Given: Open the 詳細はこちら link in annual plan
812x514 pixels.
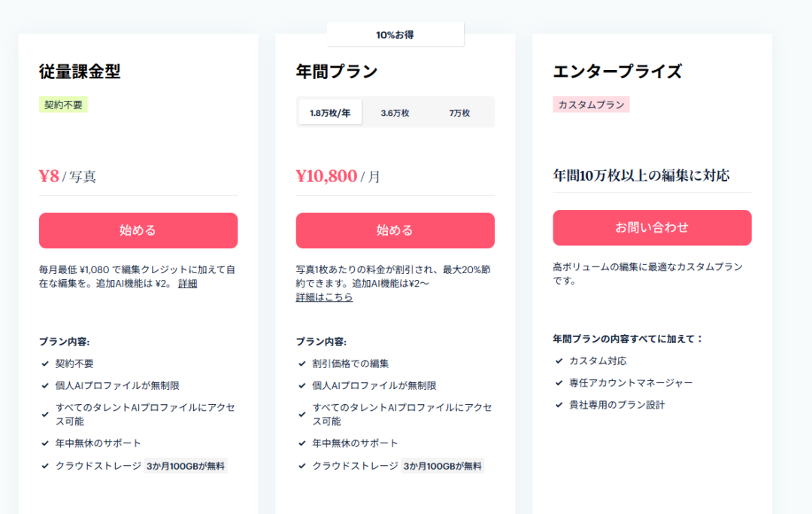Looking at the screenshot, I should (324, 297).
